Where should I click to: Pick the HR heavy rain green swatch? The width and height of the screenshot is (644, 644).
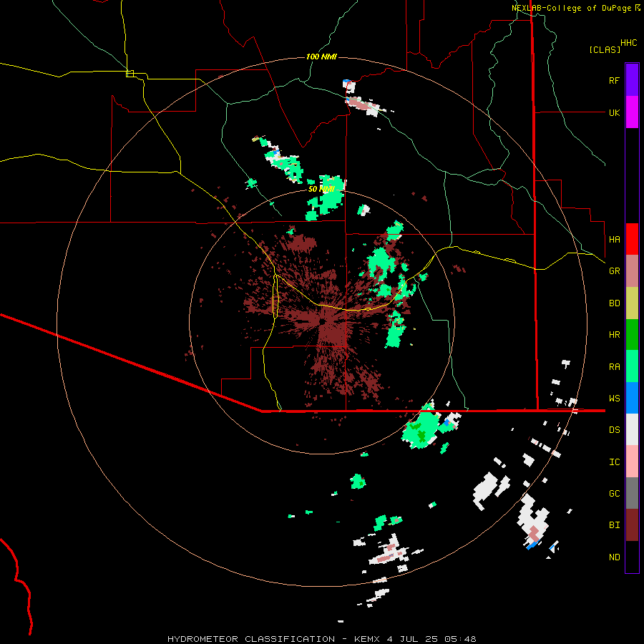point(632,334)
